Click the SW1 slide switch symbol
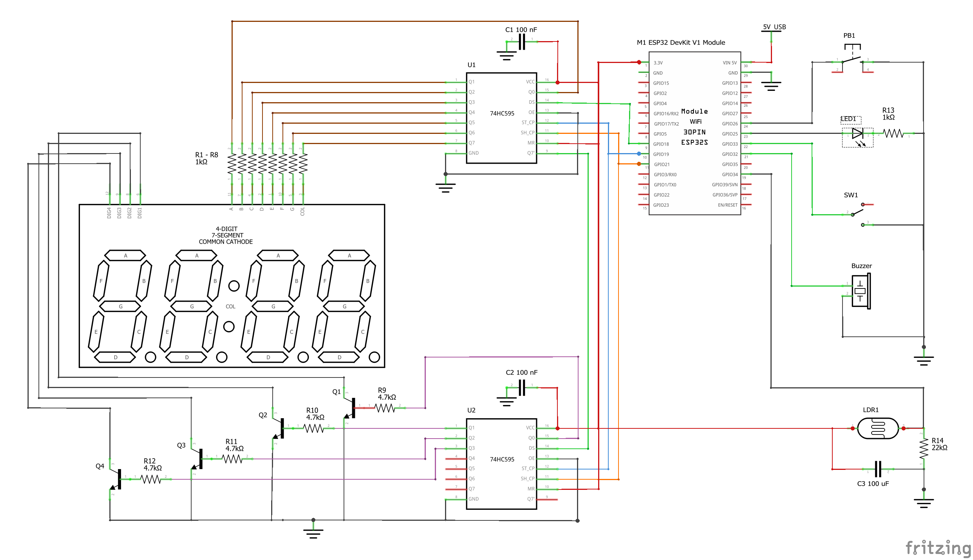The height and width of the screenshot is (560, 973). pyautogui.click(x=858, y=214)
